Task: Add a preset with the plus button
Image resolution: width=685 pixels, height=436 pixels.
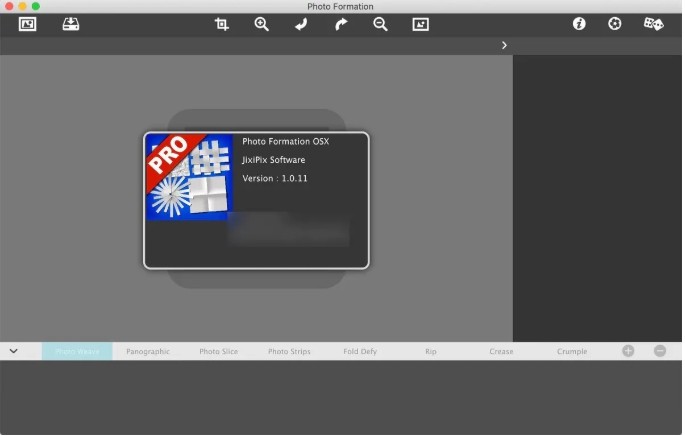Action: [x=628, y=351]
